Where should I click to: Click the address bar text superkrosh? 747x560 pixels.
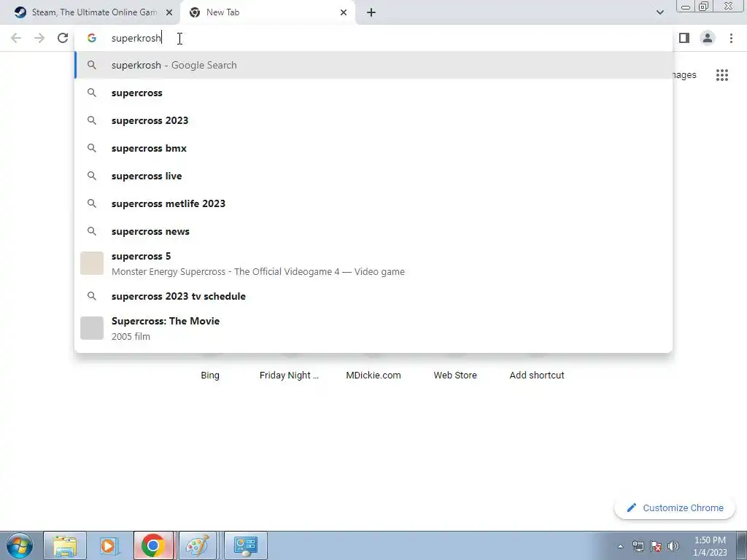click(136, 38)
